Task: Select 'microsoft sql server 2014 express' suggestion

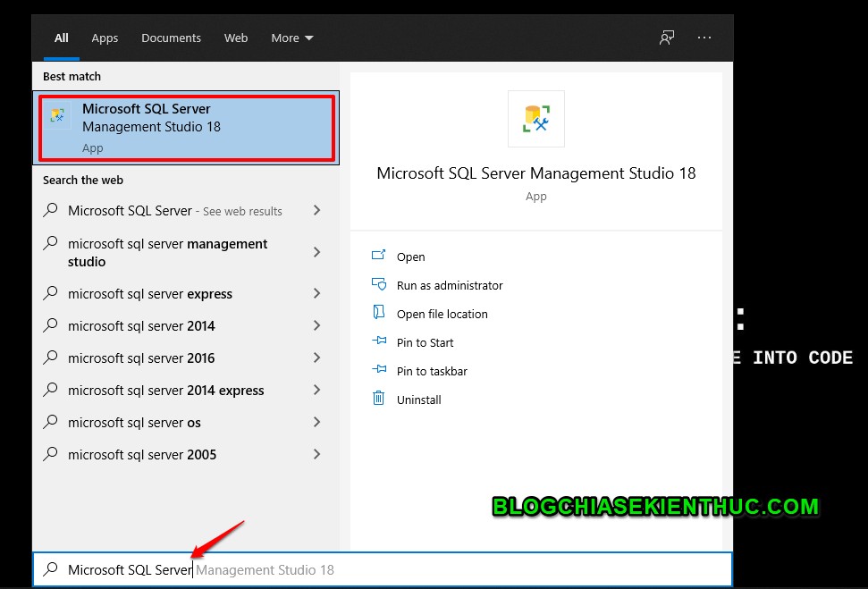Action: pyautogui.click(x=185, y=390)
